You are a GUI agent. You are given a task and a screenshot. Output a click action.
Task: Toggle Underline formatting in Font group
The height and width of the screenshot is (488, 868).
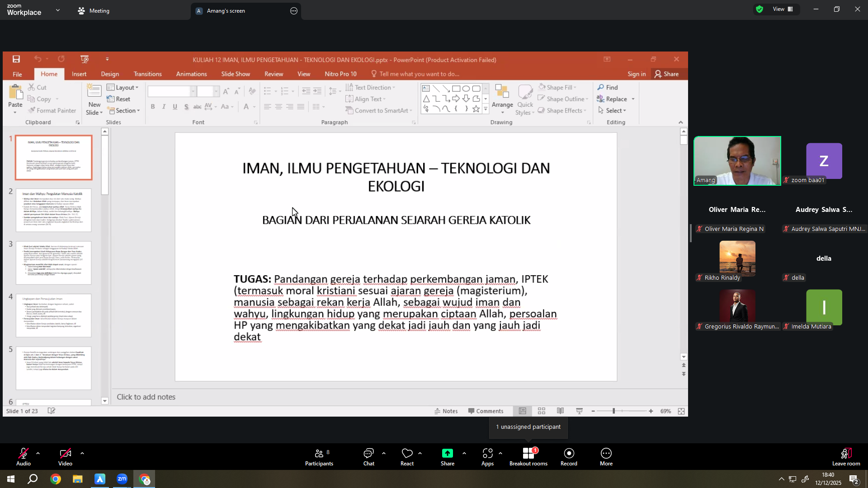click(175, 107)
